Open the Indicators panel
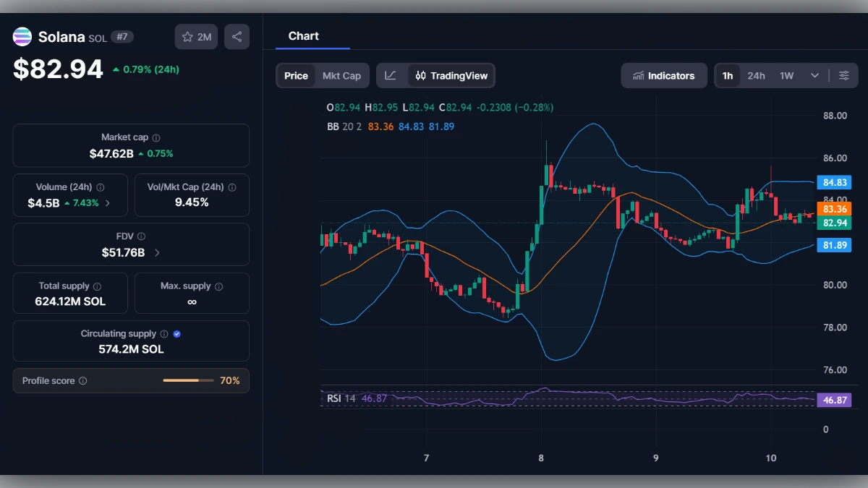The height and width of the screenshot is (488, 868). [663, 75]
